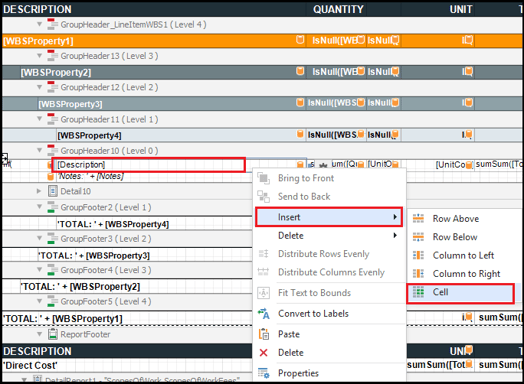
Task: Choose Fit Text to Bounds
Action: coord(329,293)
